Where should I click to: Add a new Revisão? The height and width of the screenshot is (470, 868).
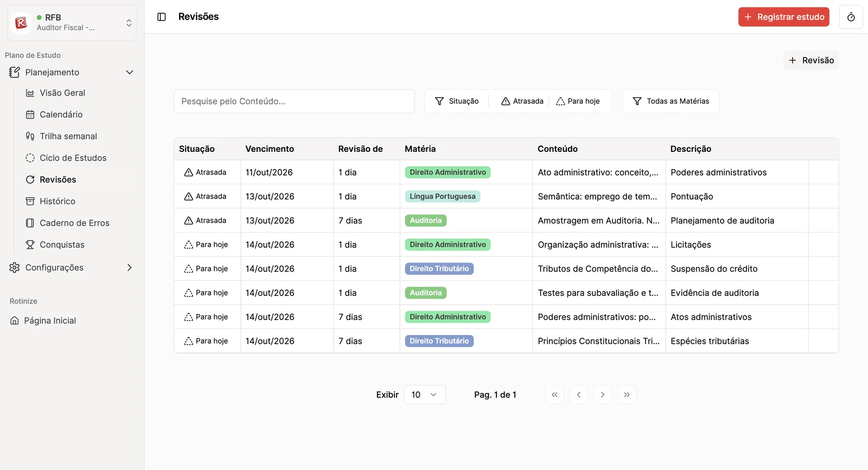coord(811,60)
